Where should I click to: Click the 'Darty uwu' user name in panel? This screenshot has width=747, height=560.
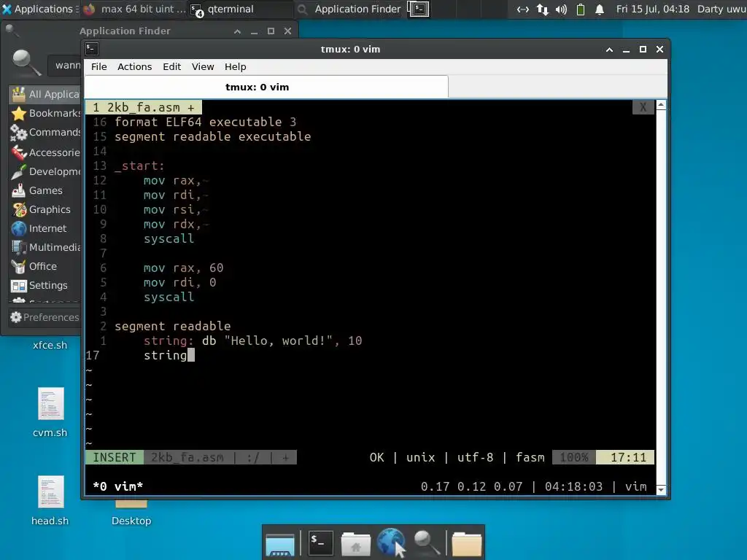(721, 9)
